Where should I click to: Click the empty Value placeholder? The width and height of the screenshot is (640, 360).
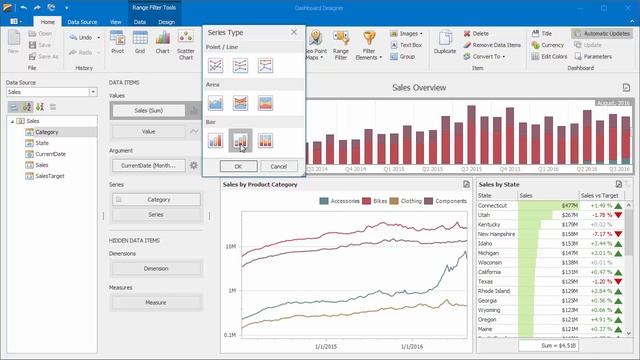click(x=149, y=131)
